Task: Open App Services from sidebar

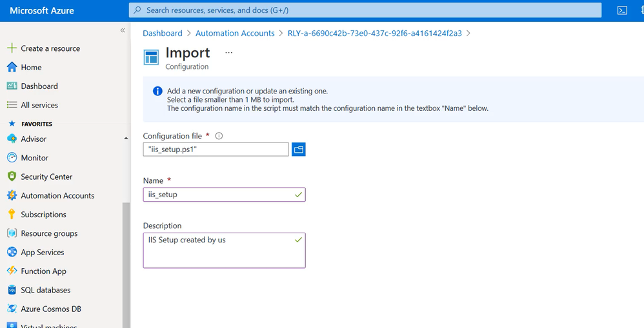Action: point(43,252)
